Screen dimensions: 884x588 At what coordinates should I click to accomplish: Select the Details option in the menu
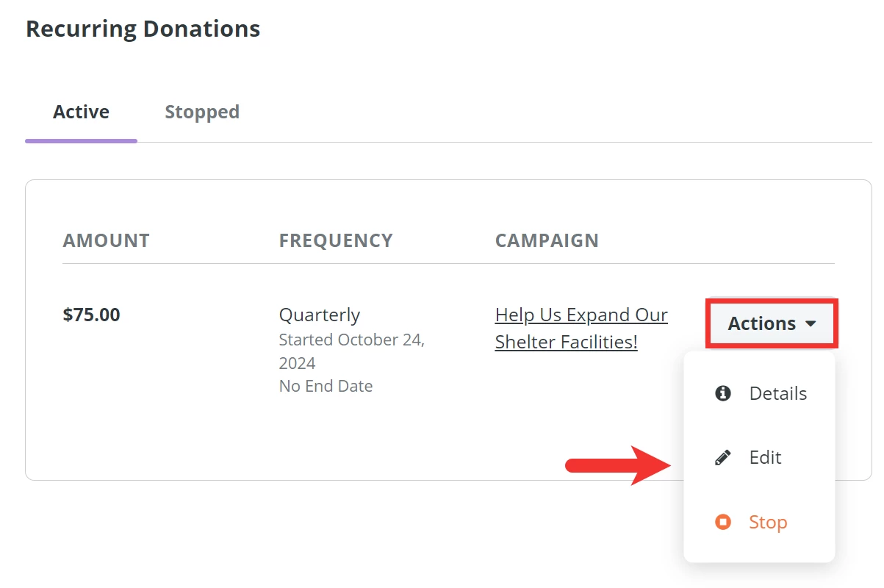[x=778, y=393]
